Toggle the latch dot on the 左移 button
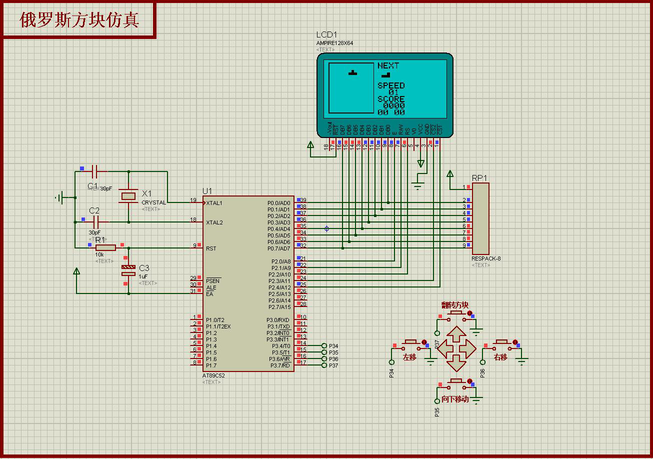653x459 pixels. [x=424, y=342]
